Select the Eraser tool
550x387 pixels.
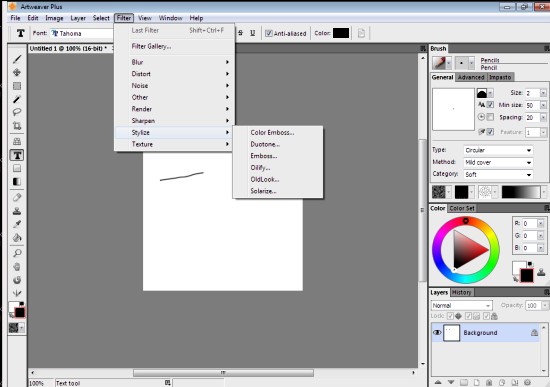[x=17, y=198]
